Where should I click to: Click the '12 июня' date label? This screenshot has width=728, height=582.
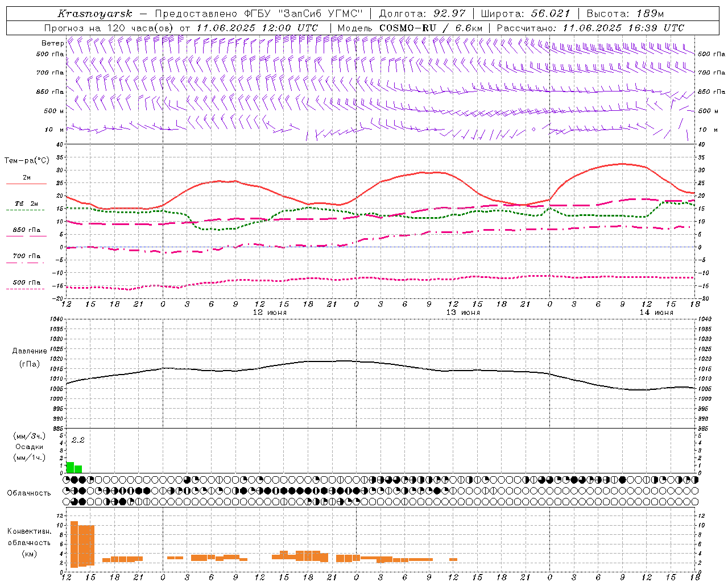click(x=270, y=313)
